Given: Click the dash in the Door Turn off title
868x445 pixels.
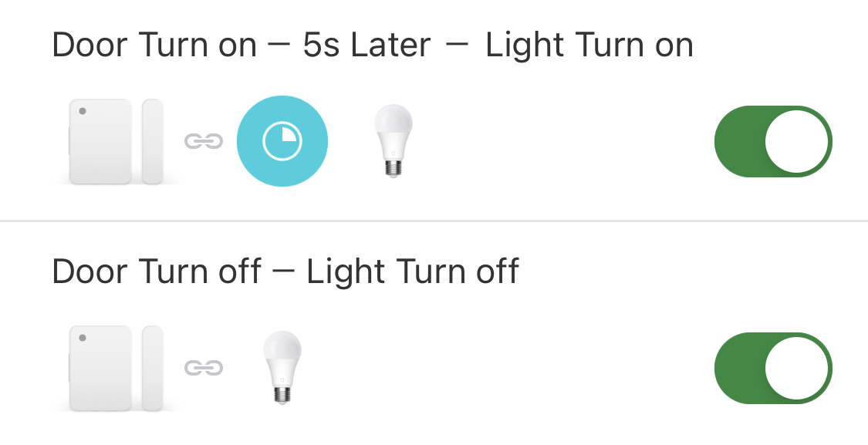Looking at the screenshot, I should click(x=284, y=272).
